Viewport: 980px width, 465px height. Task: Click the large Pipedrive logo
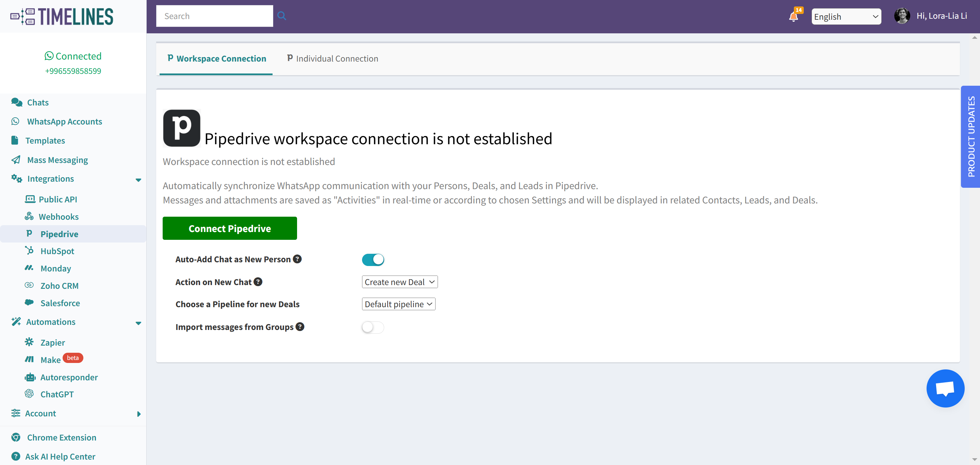click(x=182, y=128)
